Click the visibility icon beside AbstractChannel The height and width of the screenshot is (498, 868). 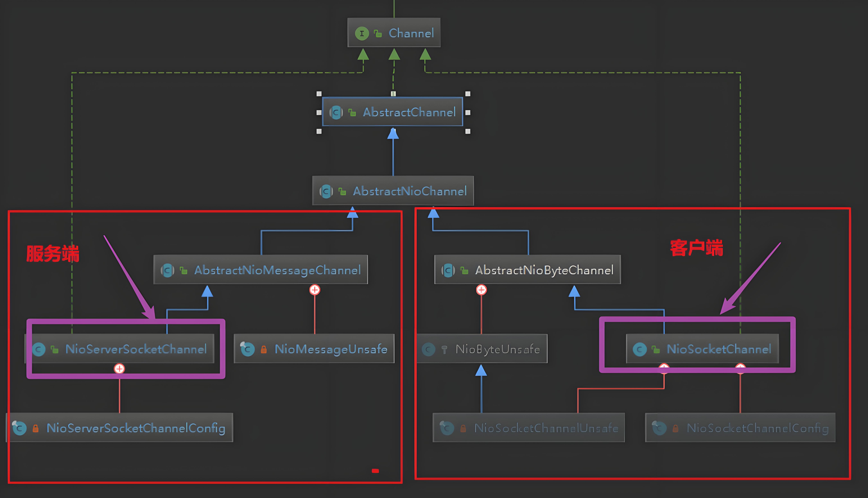click(x=352, y=112)
